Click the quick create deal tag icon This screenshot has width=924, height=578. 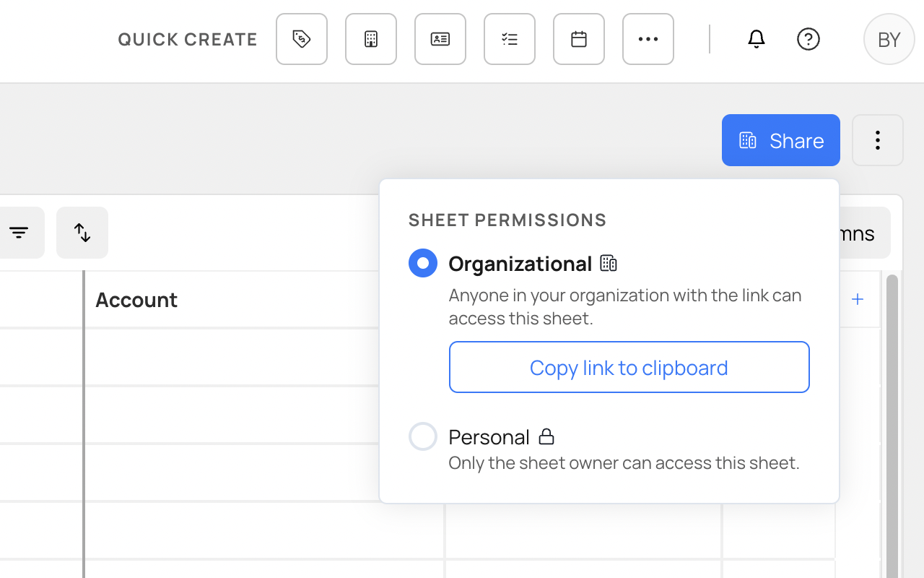[x=302, y=39]
